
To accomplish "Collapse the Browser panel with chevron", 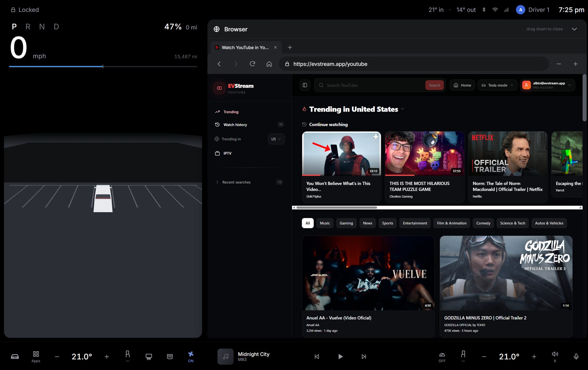I will click(574, 29).
